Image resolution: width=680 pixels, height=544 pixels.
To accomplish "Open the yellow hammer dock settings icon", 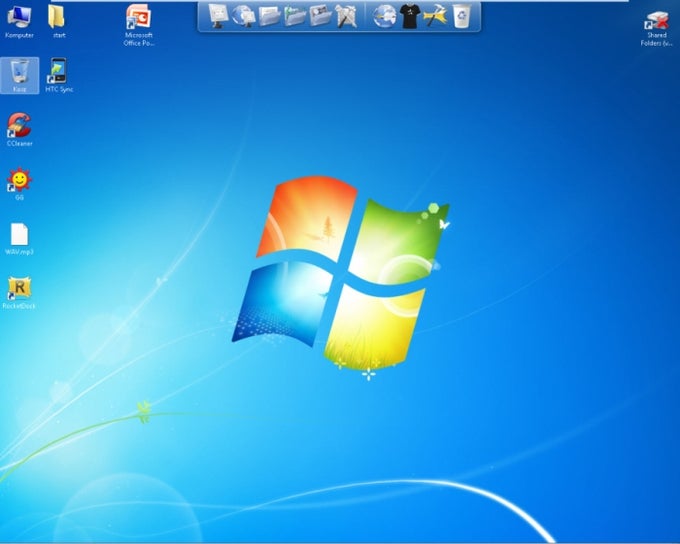I will pyautogui.click(x=435, y=16).
